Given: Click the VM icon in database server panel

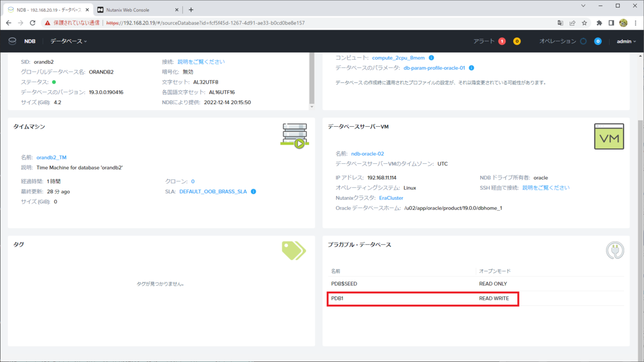Looking at the screenshot, I should pyautogui.click(x=609, y=136).
